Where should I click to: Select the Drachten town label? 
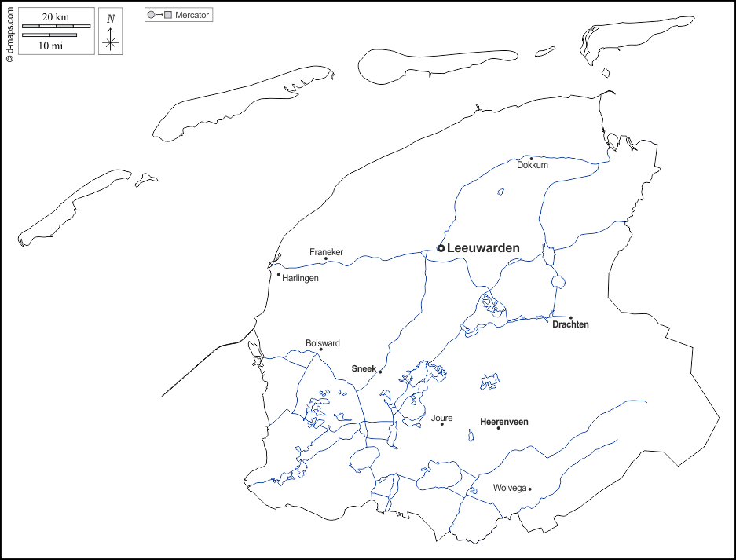[570, 324]
